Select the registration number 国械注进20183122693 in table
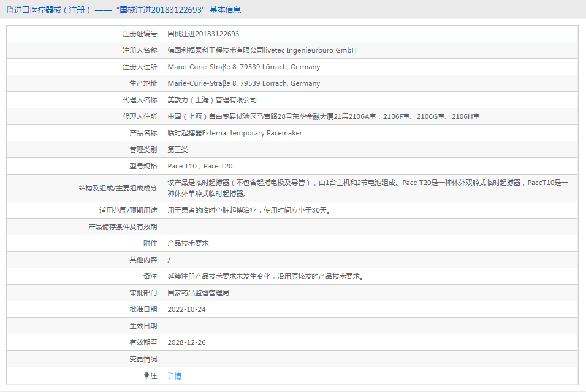The width and height of the screenshot is (586, 392). (204, 34)
